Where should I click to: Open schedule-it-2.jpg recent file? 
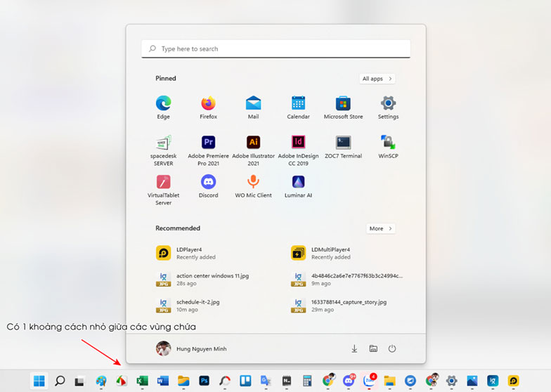(x=188, y=306)
